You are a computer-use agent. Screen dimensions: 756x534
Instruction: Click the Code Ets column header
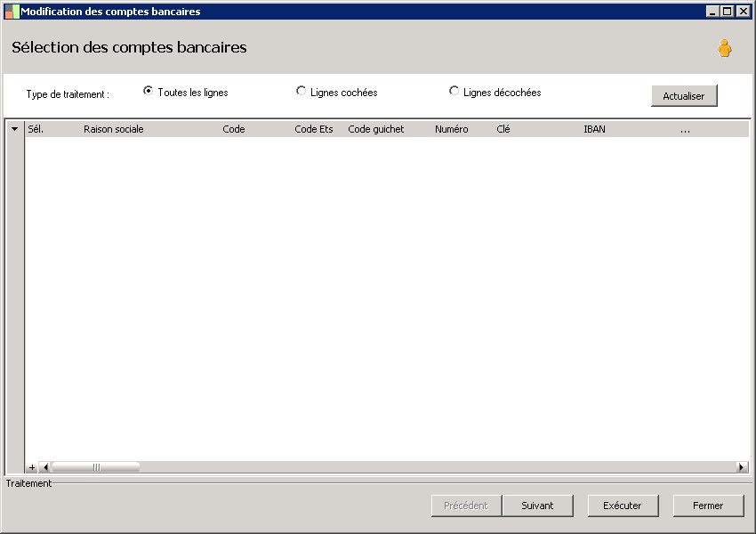tap(314, 129)
